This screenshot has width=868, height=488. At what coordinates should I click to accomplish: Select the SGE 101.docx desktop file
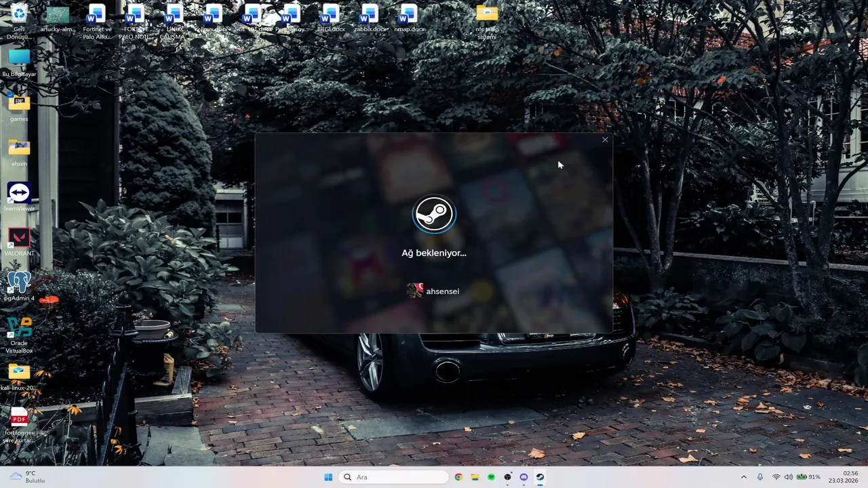coord(252,19)
